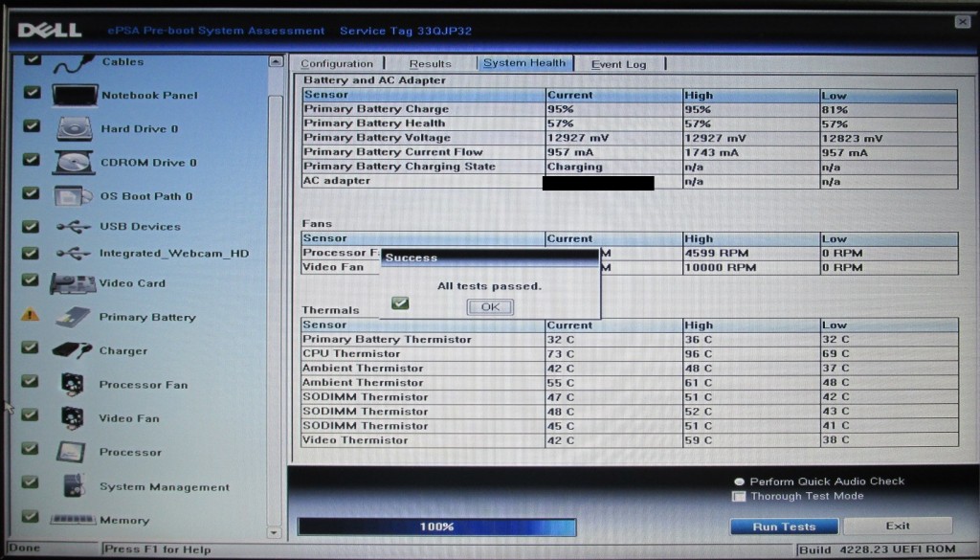Viewport: 980px width, 560px height.
Task: Enable Thorough Test Mode checkbox
Action: point(739,496)
